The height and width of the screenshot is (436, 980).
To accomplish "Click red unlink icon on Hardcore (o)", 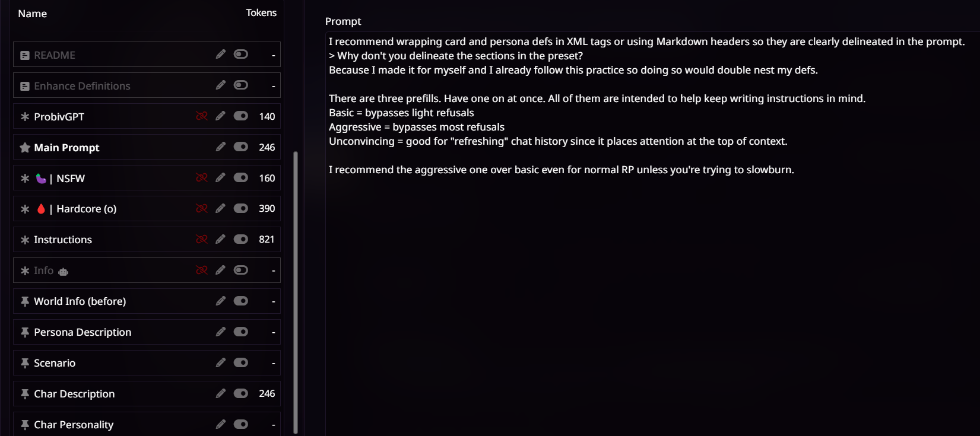I will (x=202, y=208).
